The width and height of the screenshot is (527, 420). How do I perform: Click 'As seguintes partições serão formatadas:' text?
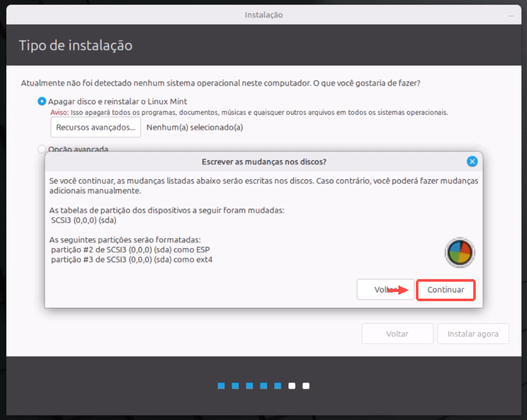pyautogui.click(x=125, y=240)
